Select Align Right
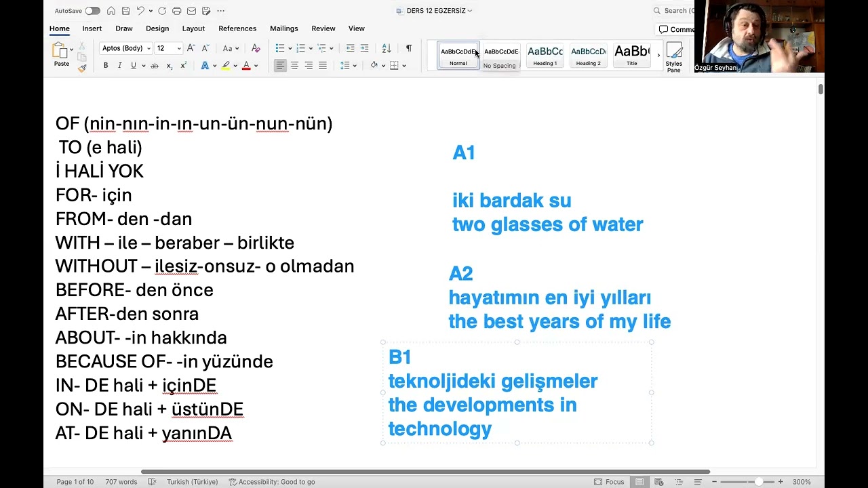The width and height of the screenshot is (868, 488). tap(309, 66)
